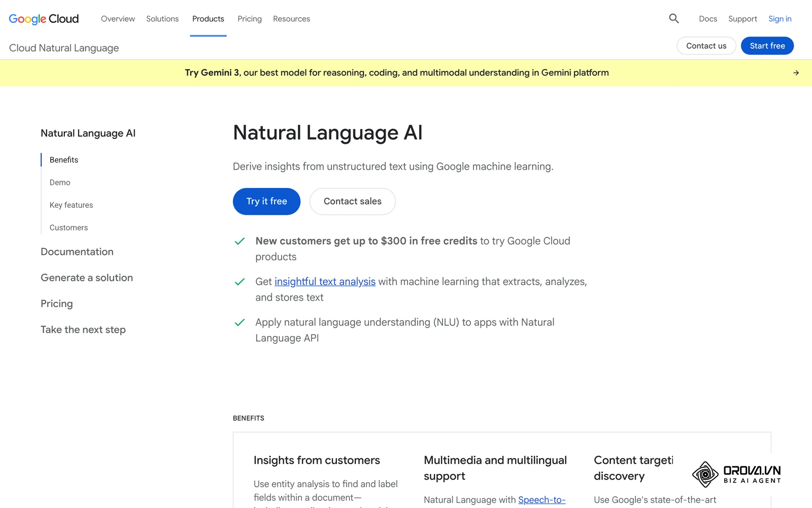Select Natural Language AI in sidebar

[88, 133]
